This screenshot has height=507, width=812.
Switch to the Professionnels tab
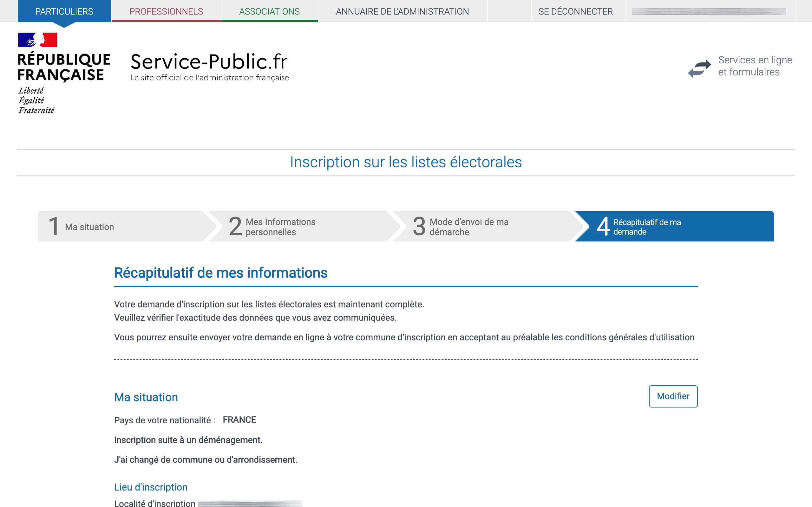coord(166,11)
